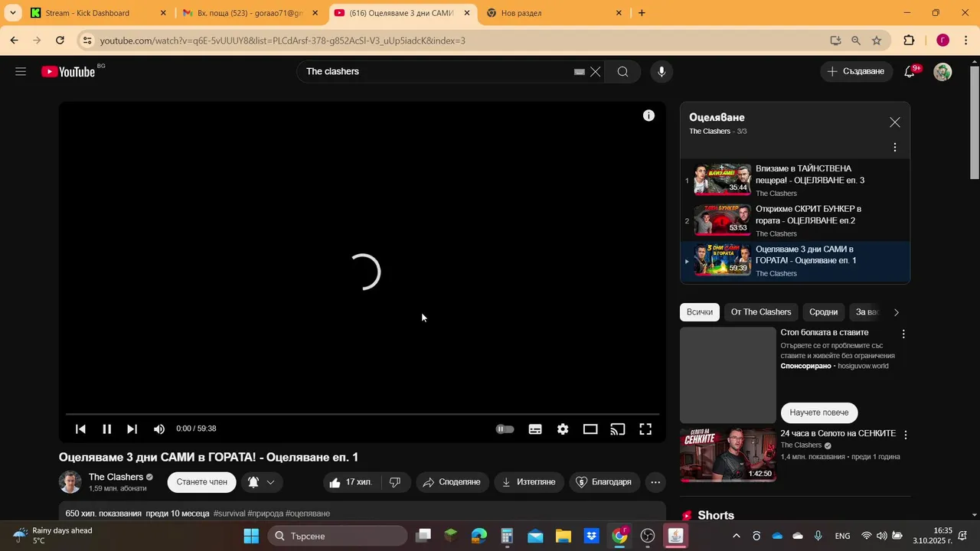Open the account avatar menu
This screenshot has height=551, width=980.
[x=942, y=71]
